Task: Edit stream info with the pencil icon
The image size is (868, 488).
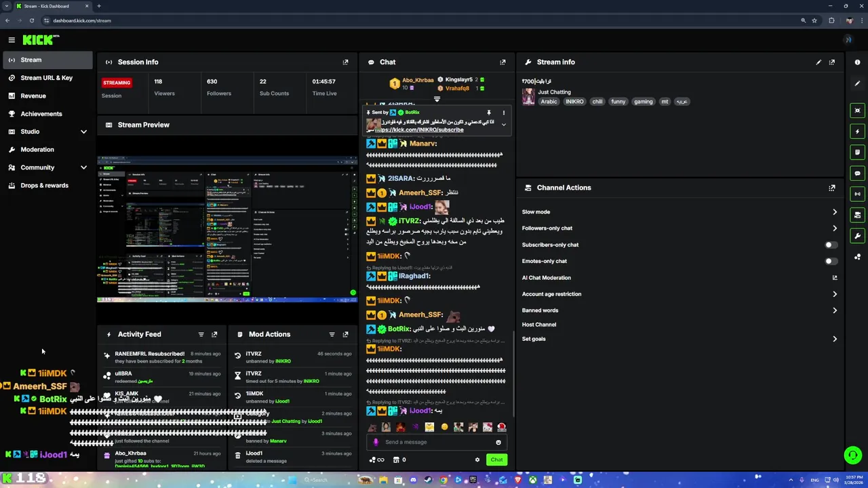Action: [818, 62]
